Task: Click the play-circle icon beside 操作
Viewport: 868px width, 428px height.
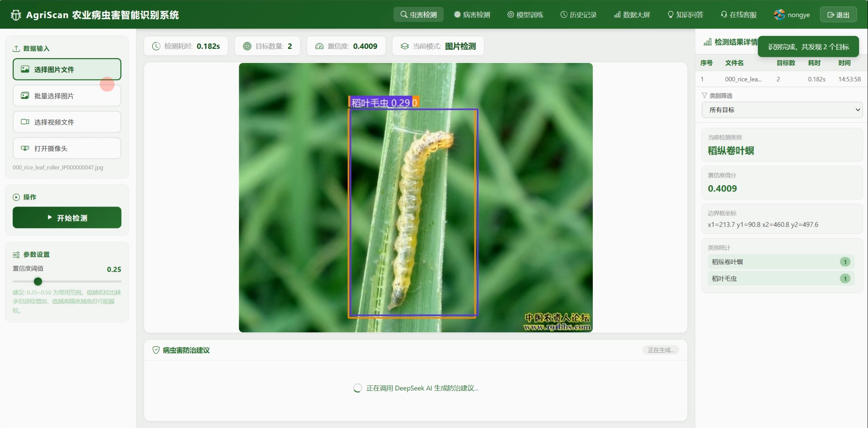Action: click(16, 197)
